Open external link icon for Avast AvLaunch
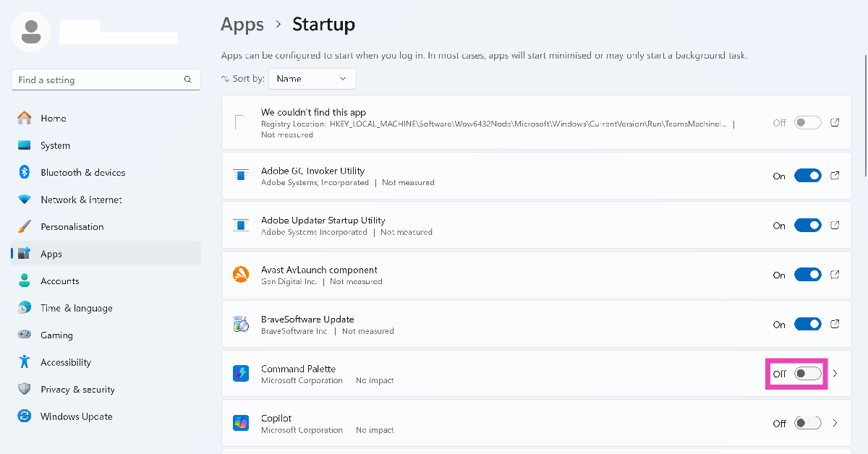The width and height of the screenshot is (868, 454). [835, 275]
